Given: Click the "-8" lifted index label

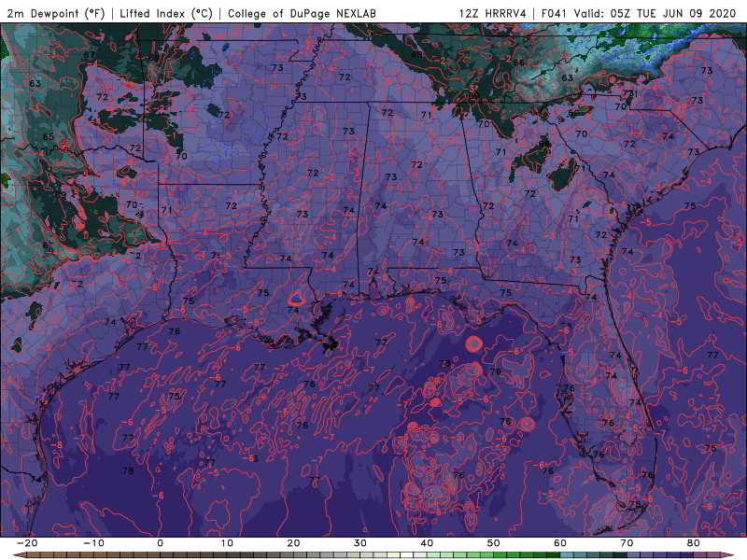Looking at the screenshot, I should point(57,445).
